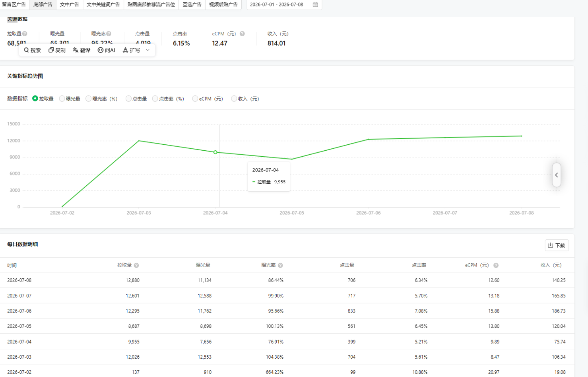Select the 曝光量 radio button
588x377 pixels.
click(62, 99)
